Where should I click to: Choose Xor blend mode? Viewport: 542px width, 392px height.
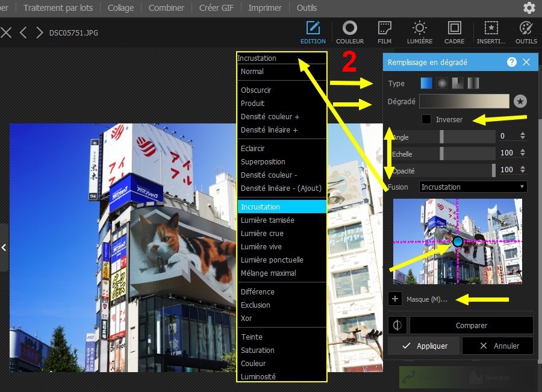coord(282,319)
